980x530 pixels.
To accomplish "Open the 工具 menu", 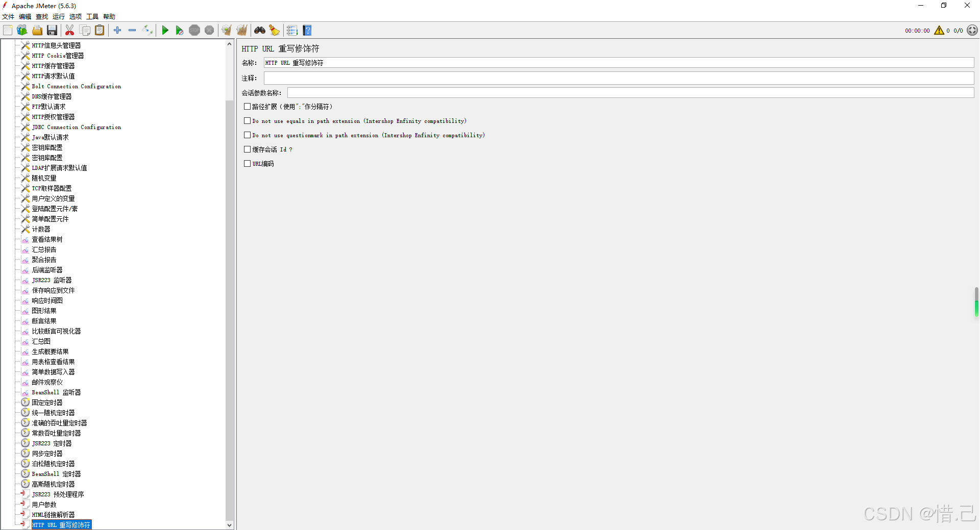I will click(92, 17).
